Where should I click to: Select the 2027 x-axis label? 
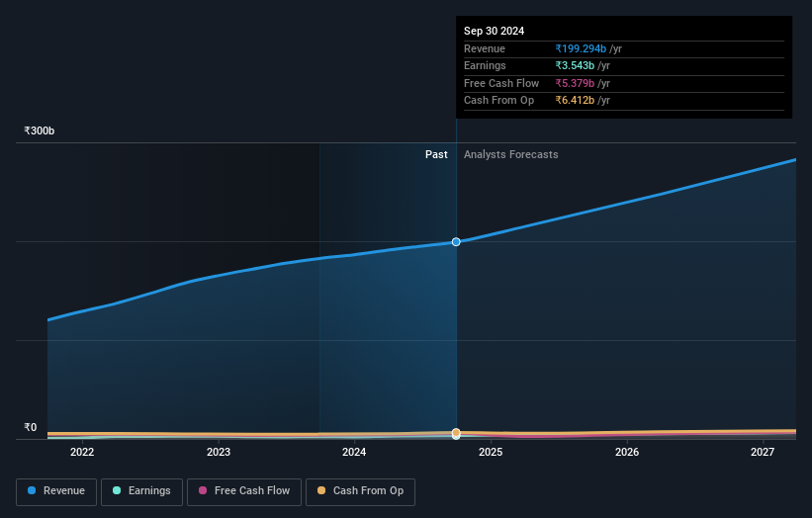tap(763, 452)
